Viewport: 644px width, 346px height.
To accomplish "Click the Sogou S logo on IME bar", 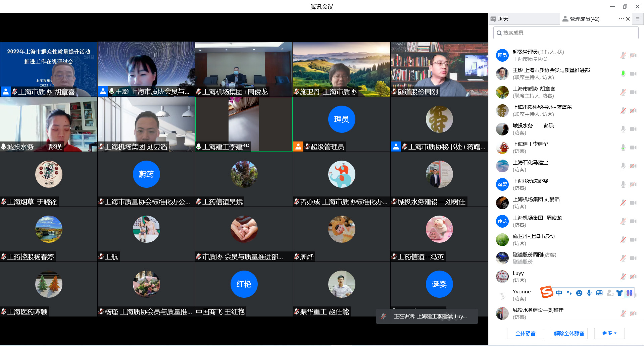I will [x=547, y=292].
